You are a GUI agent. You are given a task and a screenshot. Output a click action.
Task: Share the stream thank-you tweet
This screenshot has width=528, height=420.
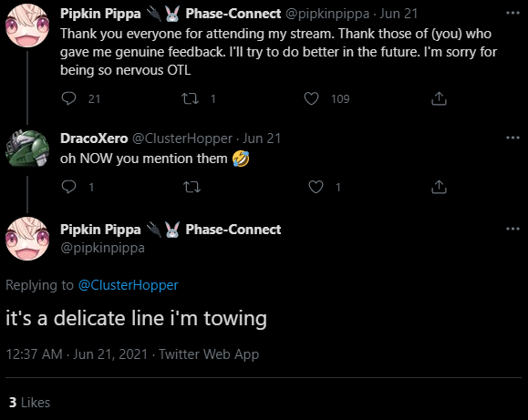click(x=439, y=98)
